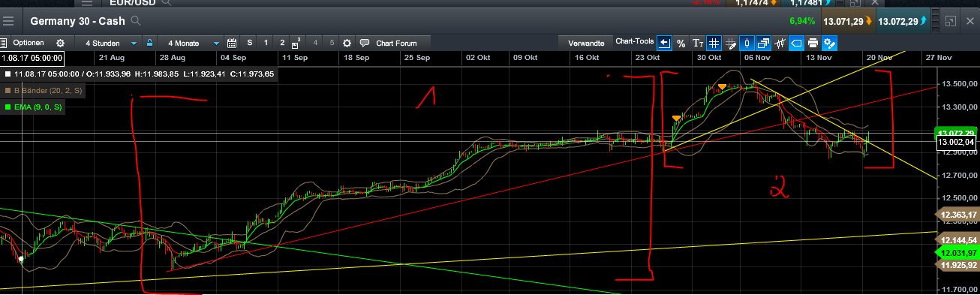Screen dimensions: 980x295
Task: Click the green EMA color swatch
Action: [x=8, y=108]
